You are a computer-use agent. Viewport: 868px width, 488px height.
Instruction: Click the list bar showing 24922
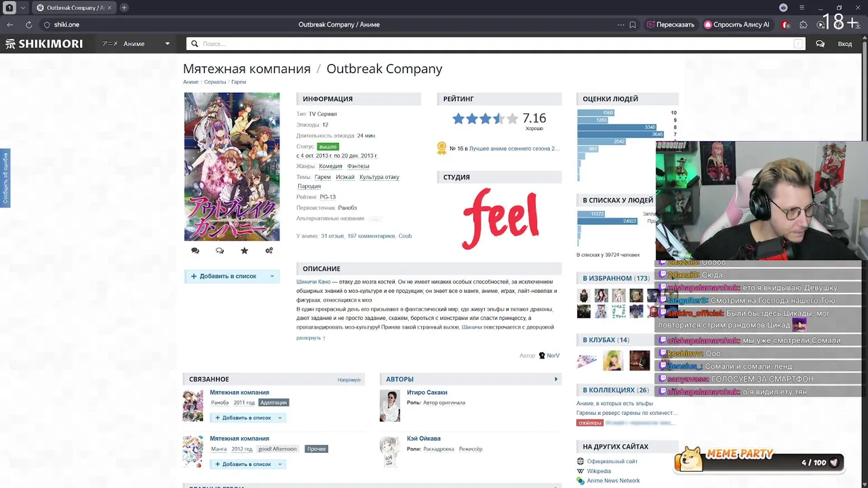pyautogui.click(x=608, y=221)
